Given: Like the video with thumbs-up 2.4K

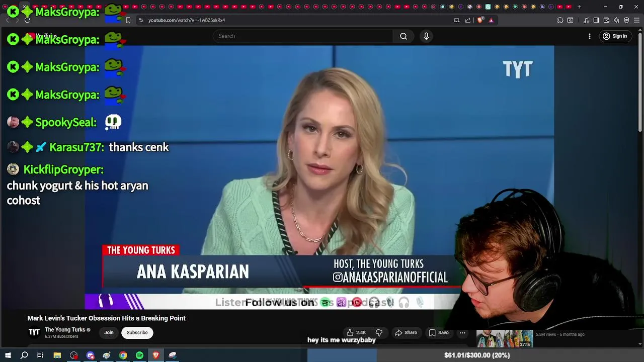Looking at the screenshot, I should tap(356, 332).
